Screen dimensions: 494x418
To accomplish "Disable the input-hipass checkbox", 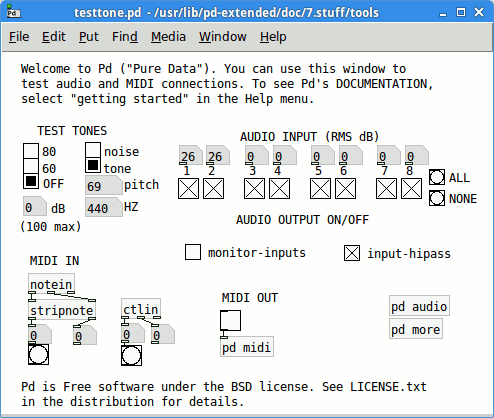I will coord(352,253).
